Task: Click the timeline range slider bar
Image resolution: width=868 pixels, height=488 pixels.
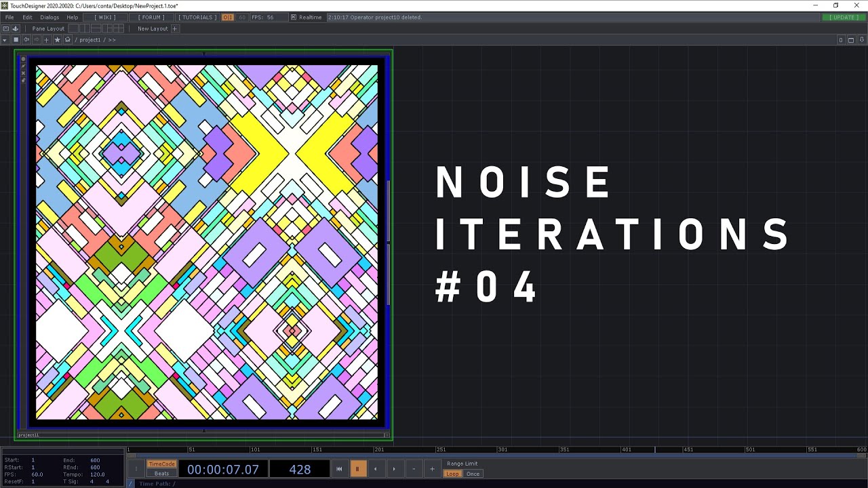Action: click(x=497, y=455)
